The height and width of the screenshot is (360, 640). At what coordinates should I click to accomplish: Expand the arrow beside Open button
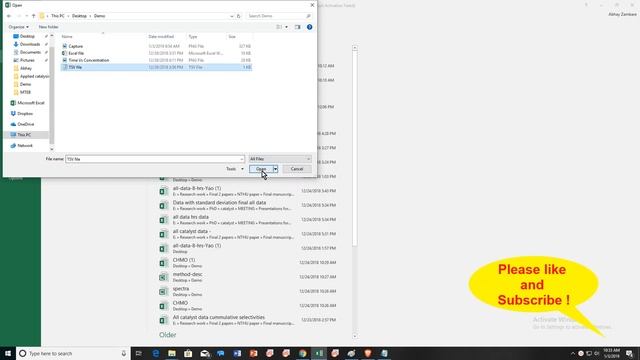pyautogui.click(x=276, y=169)
